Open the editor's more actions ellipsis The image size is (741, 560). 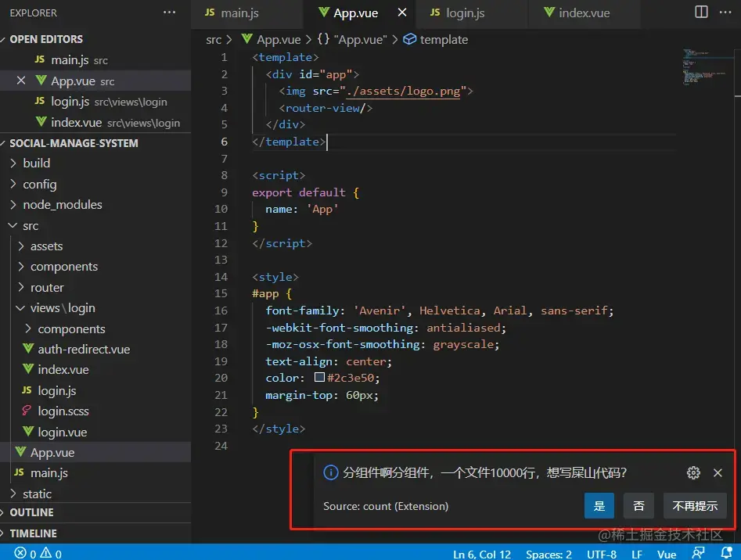pos(725,13)
